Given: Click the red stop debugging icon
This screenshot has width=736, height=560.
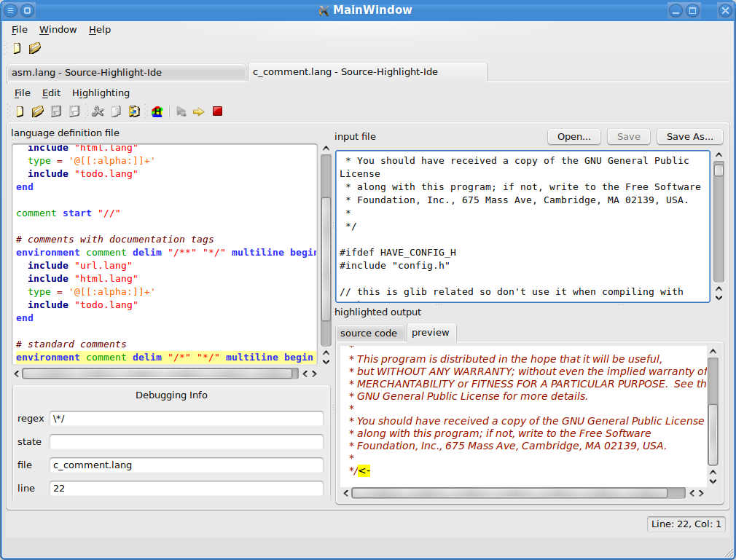Looking at the screenshot, I should tap(217, 111).
